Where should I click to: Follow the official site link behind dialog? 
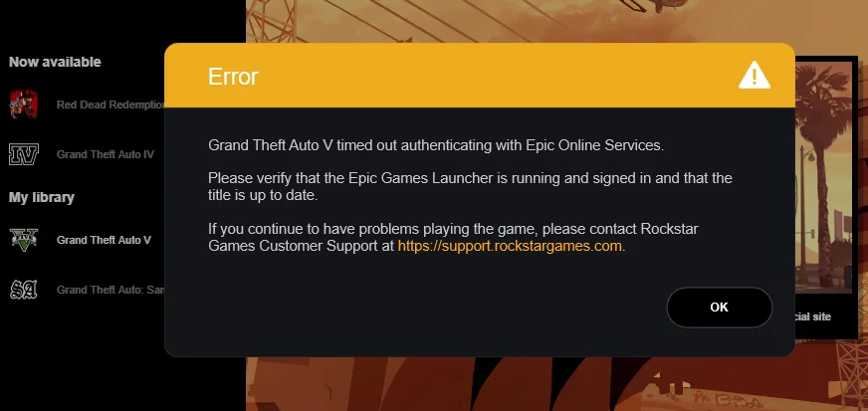(x=813, y=317)
